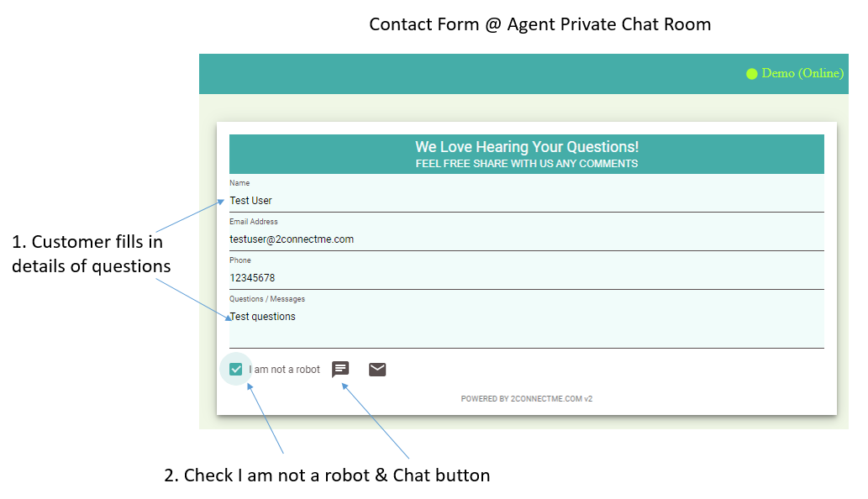Click the Check I am not a robot caption
The image size is (868, 499).
327,475
